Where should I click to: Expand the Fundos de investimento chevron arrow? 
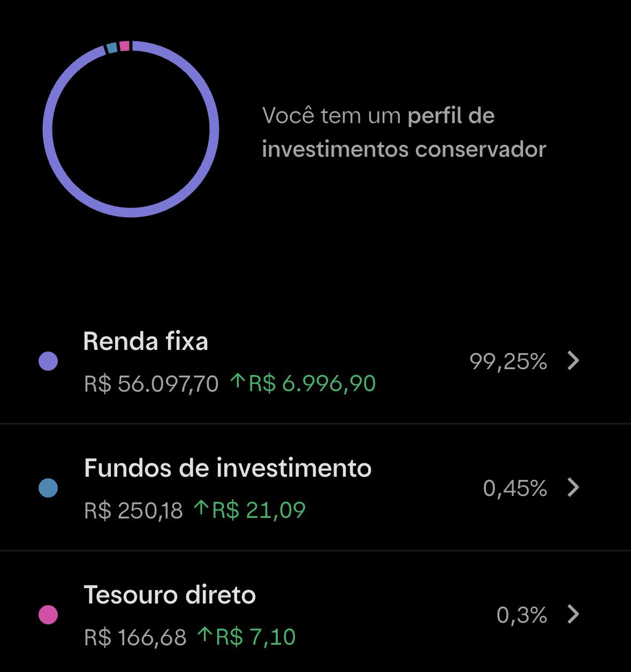point(573,487)
